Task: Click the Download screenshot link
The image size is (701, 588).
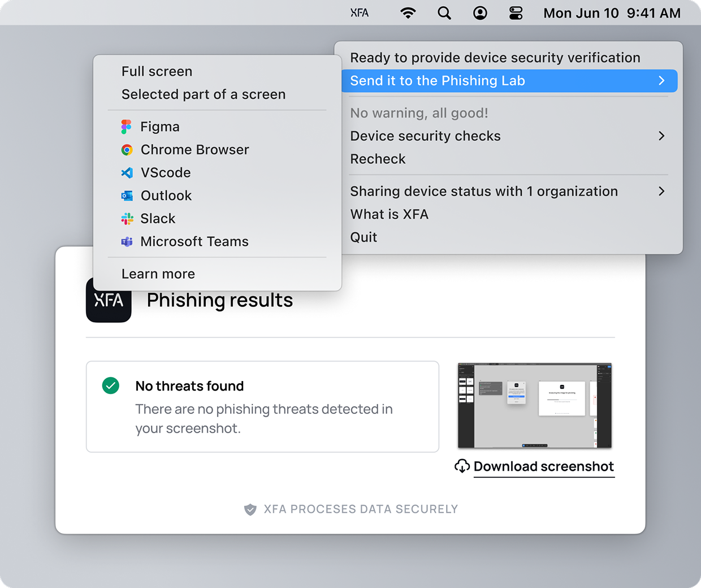Action: [544, 466]
